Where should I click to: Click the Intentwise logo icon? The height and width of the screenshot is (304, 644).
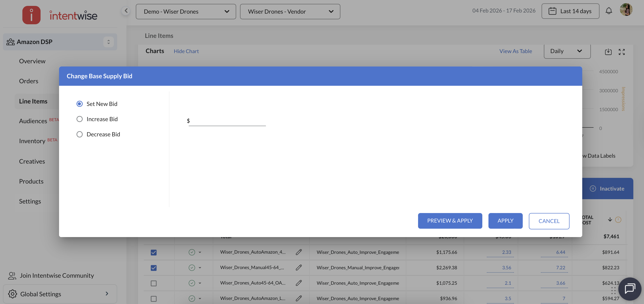coord(32,15)
